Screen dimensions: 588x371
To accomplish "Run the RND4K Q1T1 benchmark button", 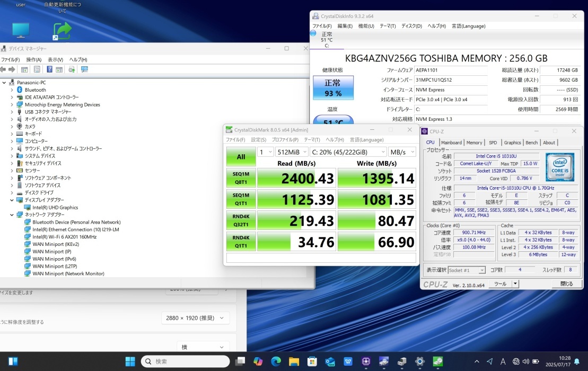I will pyautogui.click(x=241, y=242).
